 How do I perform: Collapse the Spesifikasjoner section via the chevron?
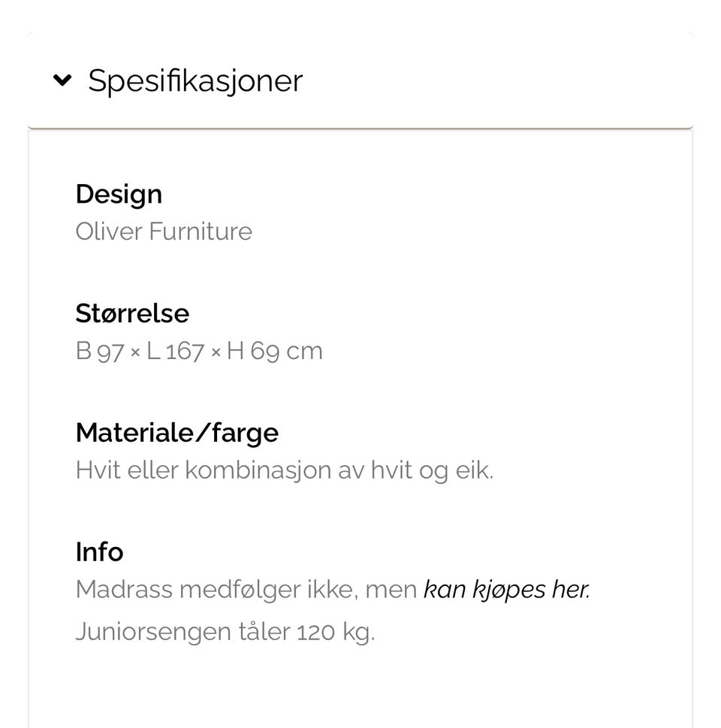[x=62, y=80]
